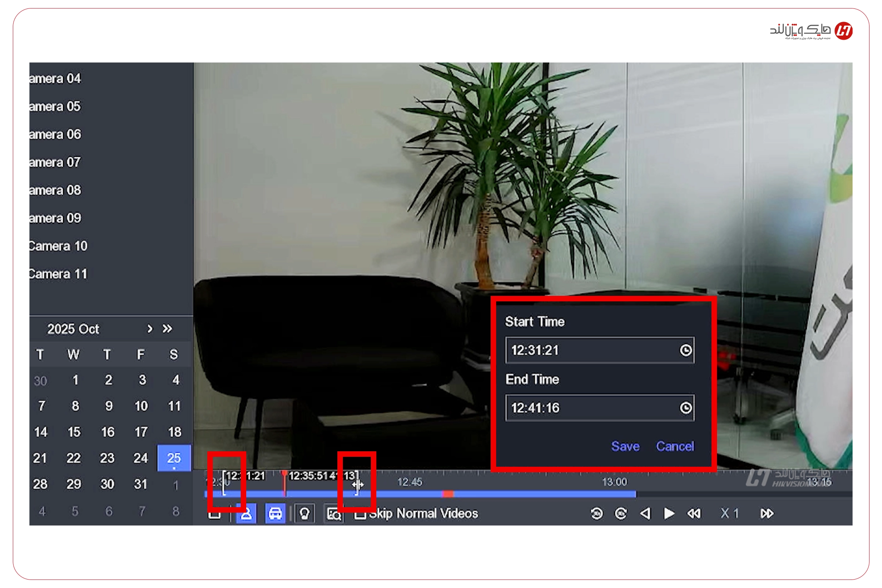Toggle the human detection filter icon
The image size is (882, 588).
pos(246,514)
